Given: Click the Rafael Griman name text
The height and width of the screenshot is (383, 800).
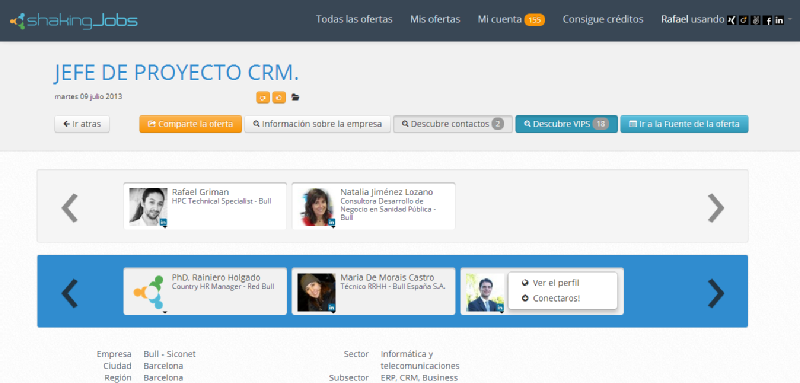Looking at the screenshot, I should pos(201,192).
